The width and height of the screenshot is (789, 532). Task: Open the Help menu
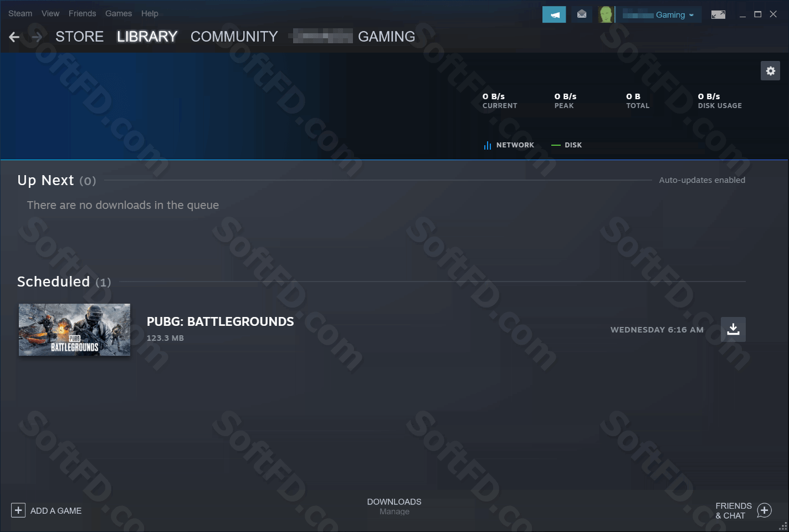pos(150,13)
